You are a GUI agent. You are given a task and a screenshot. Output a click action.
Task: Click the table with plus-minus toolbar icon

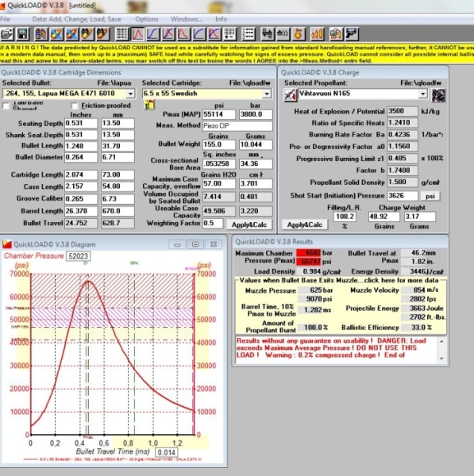pos(229,33)
